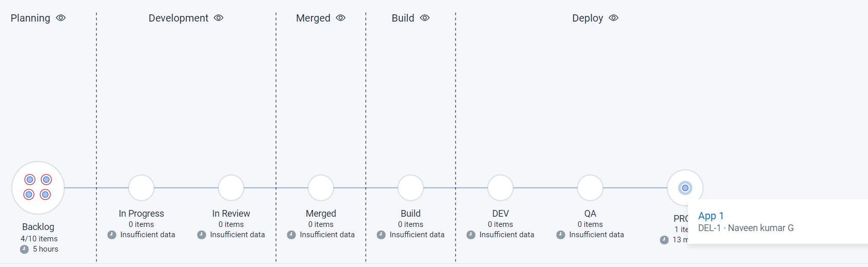The height and width of the screenshot is (267, 868).
Task: Click the clock icon under QA stage
Action: point(561,235)
